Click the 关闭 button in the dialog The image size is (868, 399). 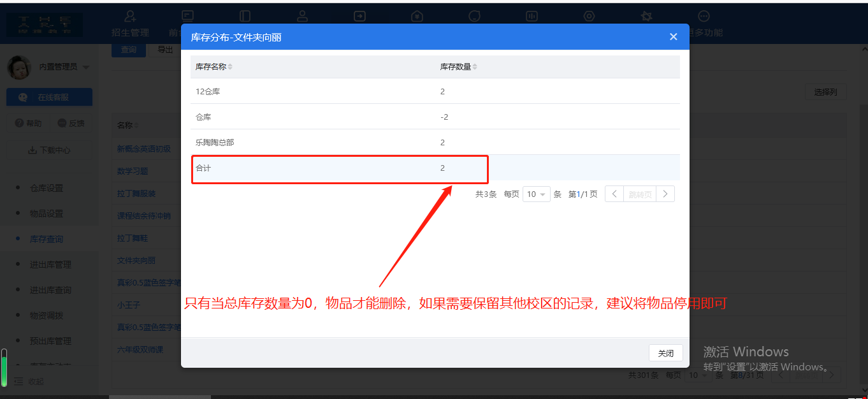coord(666,353)
